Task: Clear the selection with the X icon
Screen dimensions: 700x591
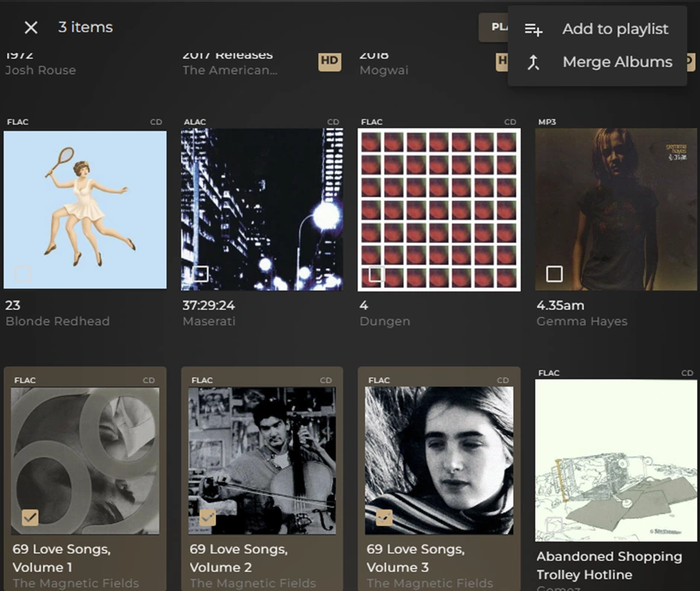Action: 31,28
